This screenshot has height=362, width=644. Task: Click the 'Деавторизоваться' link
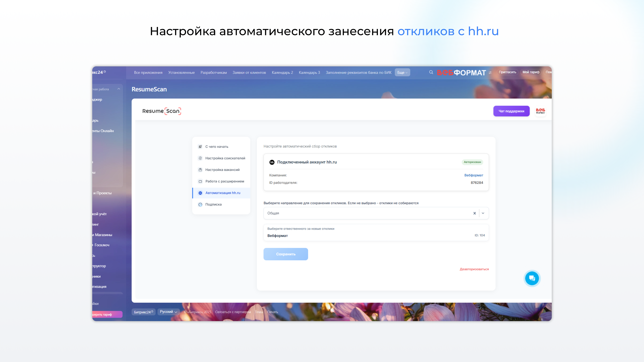(x=474, y=269)
